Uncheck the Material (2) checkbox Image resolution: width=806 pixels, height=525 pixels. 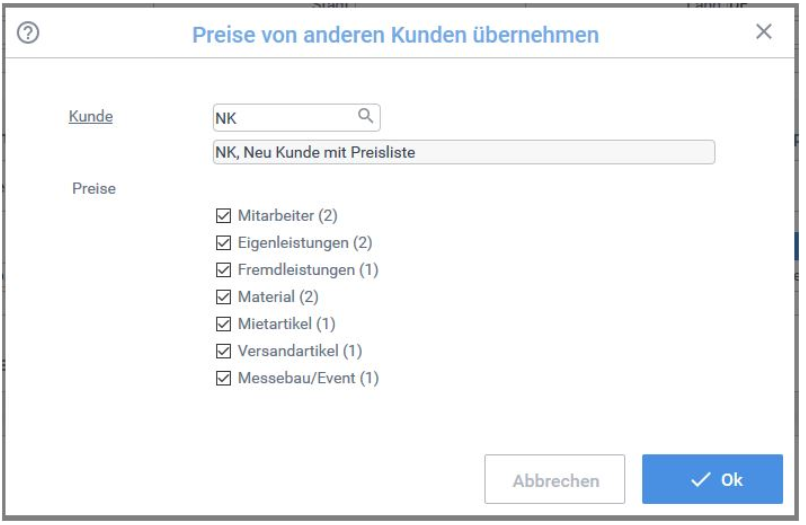[223, 297]
